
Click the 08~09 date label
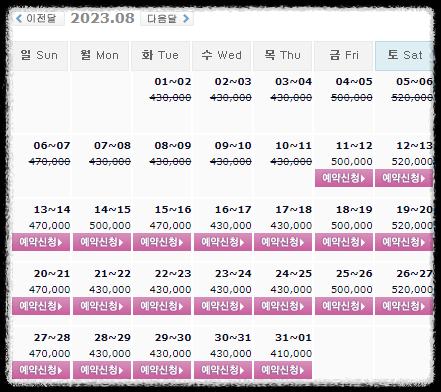173,146
